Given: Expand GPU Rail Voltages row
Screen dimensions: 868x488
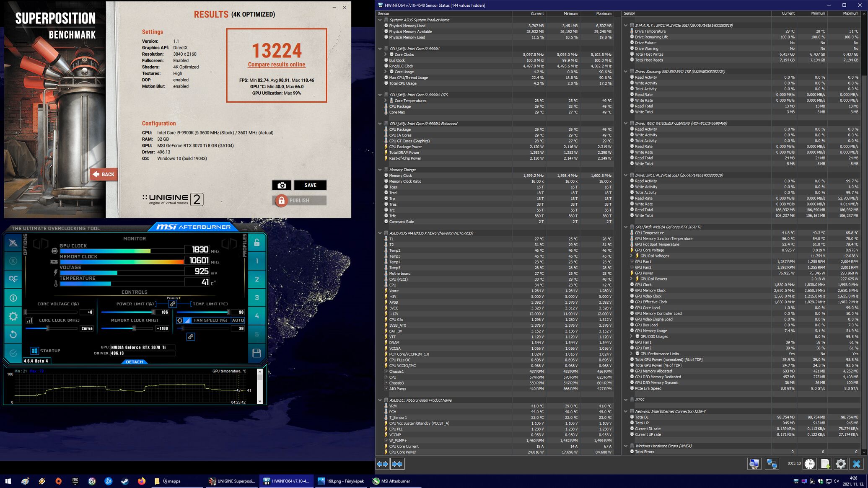Looking at the screenshot, I should (x=632, y=256).
